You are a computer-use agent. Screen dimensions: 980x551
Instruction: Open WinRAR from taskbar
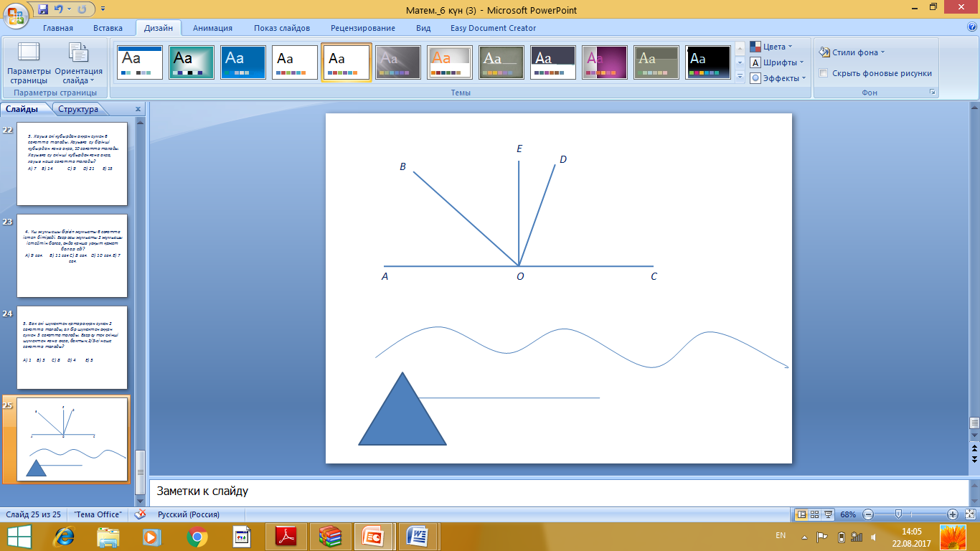coord(330,537)
